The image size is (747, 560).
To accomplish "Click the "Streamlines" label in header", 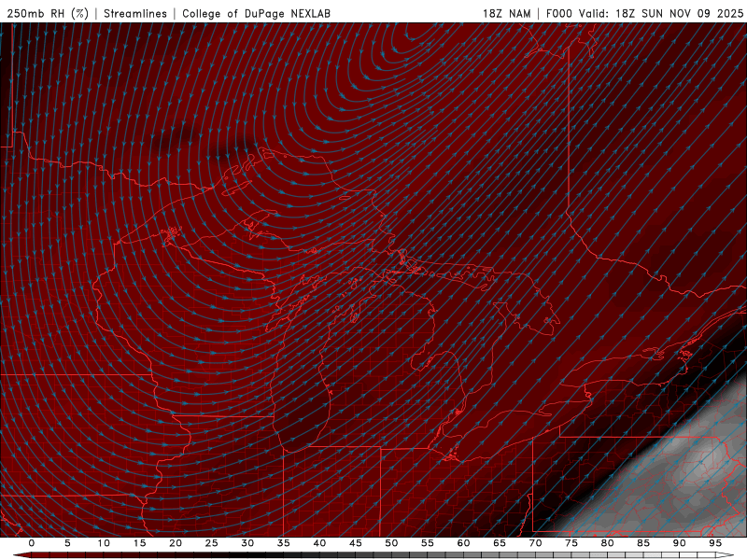I will point(135,13).
